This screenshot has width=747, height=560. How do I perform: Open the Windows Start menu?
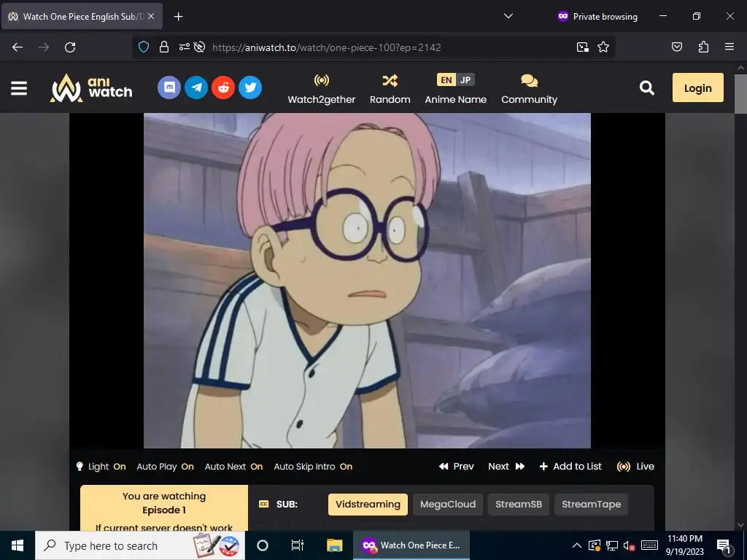[x=18, y=545]
